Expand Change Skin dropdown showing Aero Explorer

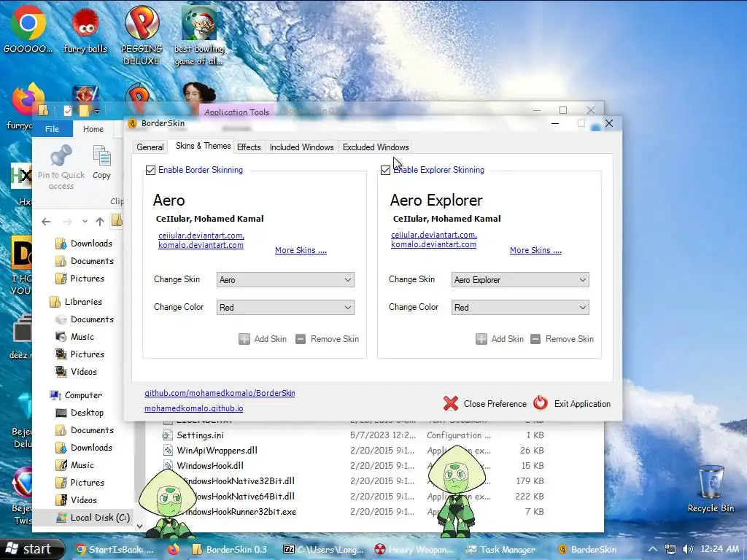(x=520, y=280)
